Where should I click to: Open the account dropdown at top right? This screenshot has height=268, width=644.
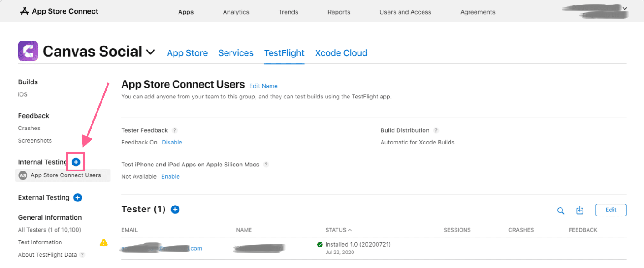click(625, 8)
